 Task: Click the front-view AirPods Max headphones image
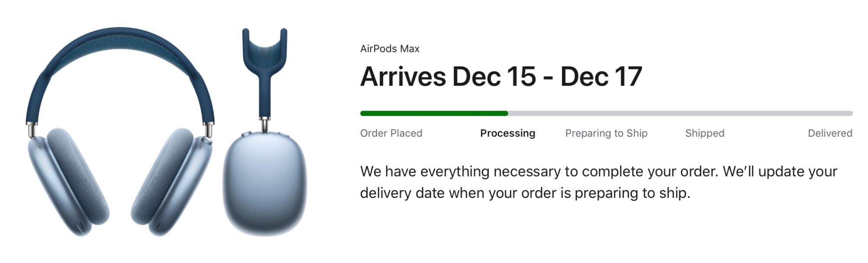point(120,132)
